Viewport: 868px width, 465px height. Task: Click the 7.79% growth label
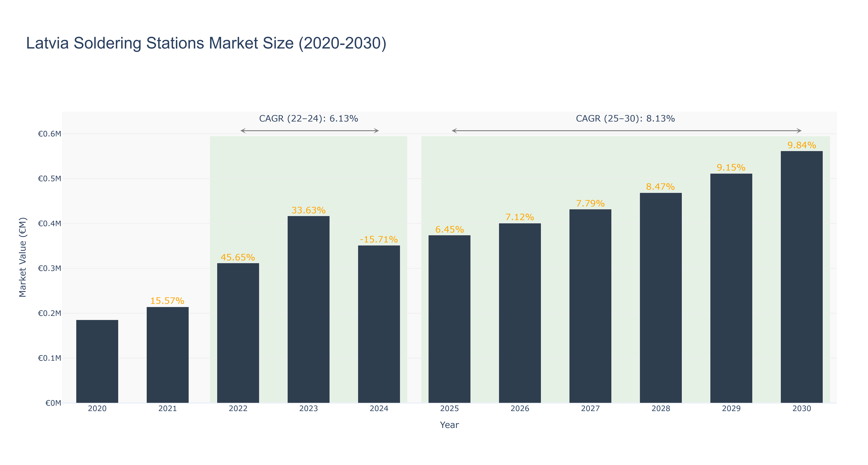click(590, 204)
